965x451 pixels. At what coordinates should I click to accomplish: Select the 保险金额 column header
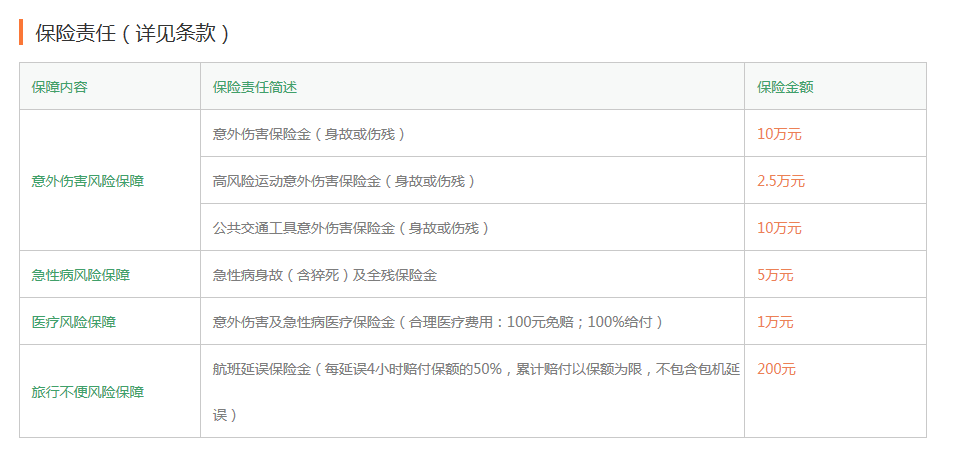(x=785, y=87)
